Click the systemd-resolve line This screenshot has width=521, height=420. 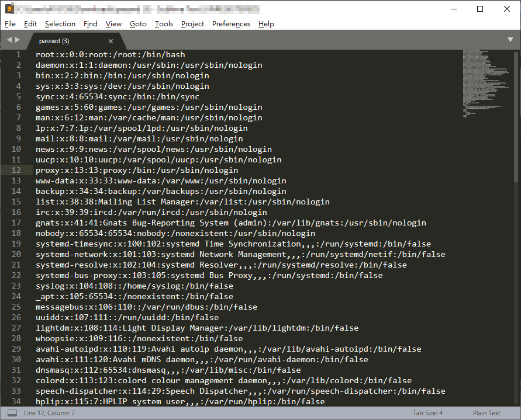click(221, 265)
